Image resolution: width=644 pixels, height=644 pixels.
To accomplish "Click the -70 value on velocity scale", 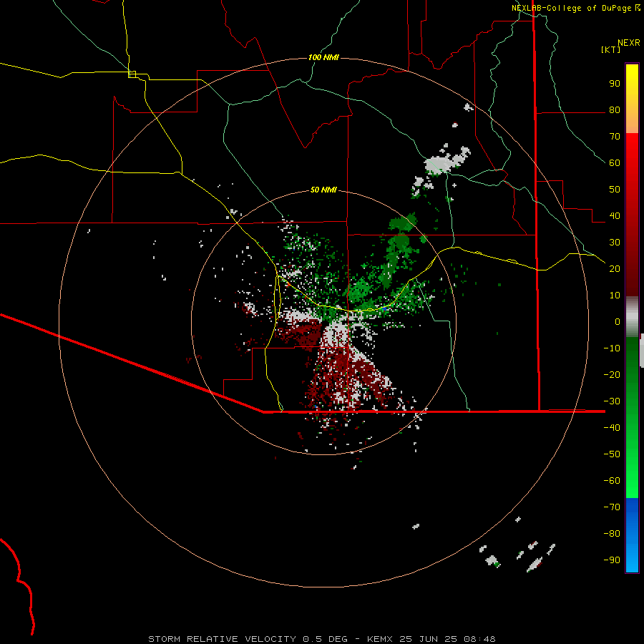I will (x=612, y=507).
